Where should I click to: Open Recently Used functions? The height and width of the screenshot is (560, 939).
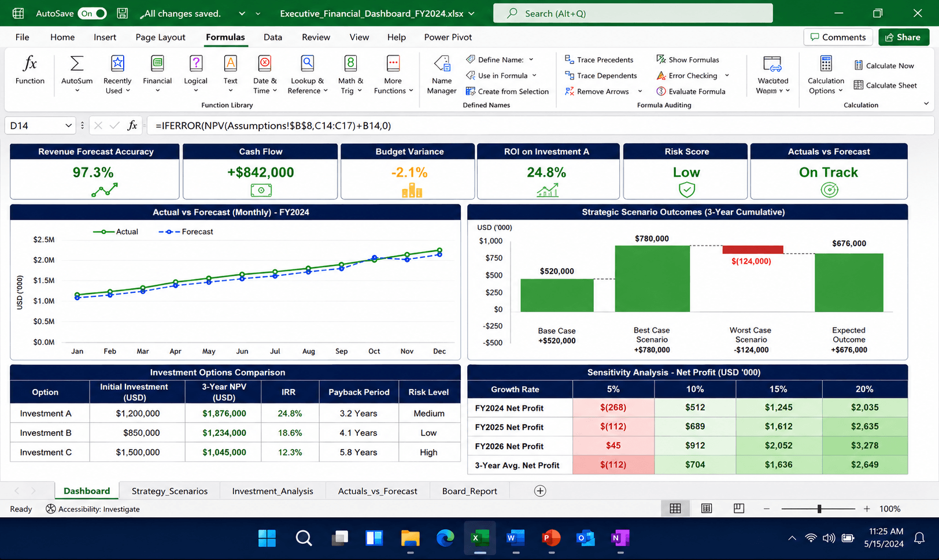coord(117,74)
